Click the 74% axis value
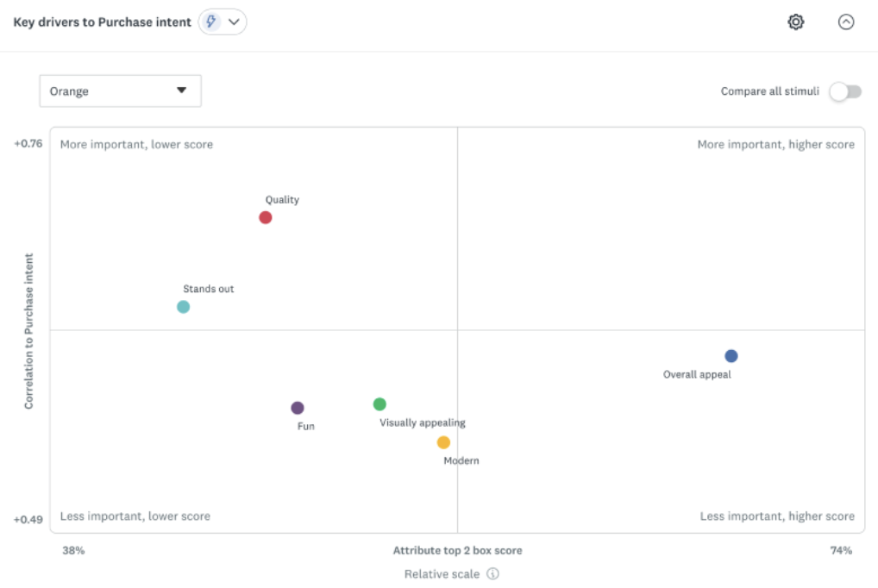Image resolution: width=878 pixels, height=588 pixels. [841, 550]
